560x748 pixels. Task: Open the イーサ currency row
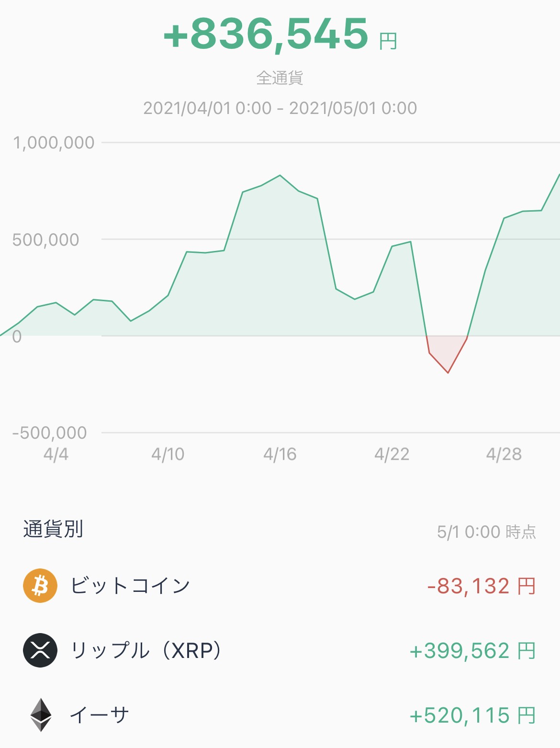click(280, 715)
